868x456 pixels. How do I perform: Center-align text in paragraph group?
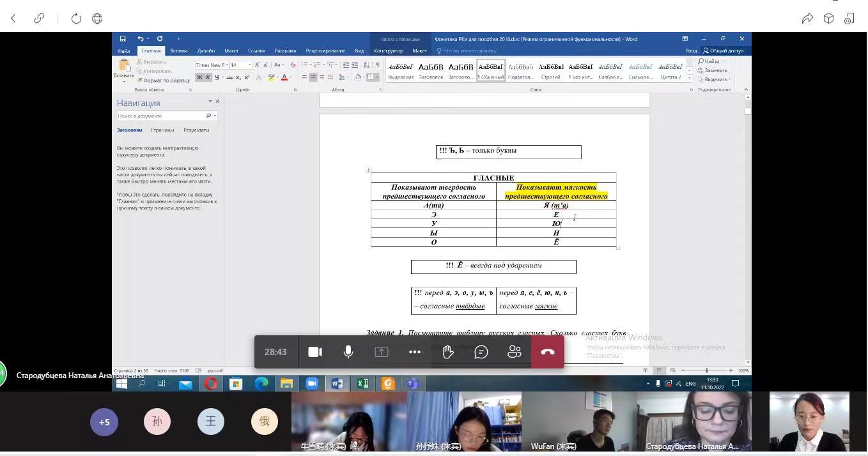313,77
